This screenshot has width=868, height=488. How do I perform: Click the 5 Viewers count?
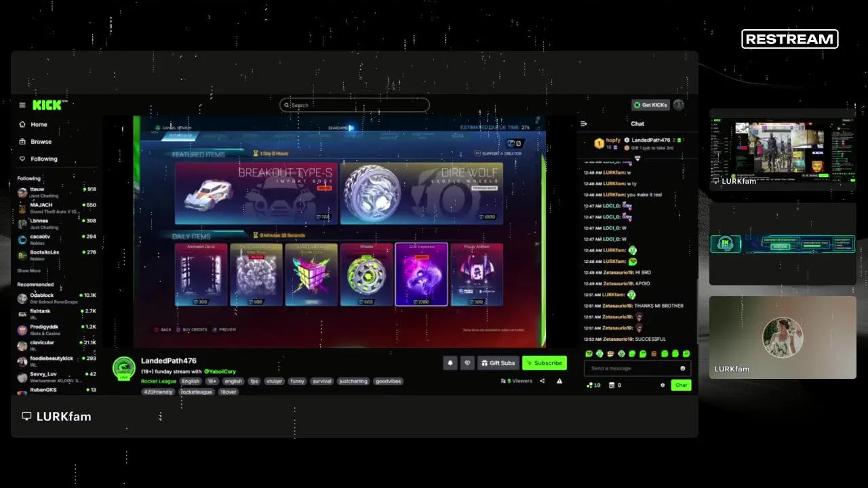tap(517, 381)
